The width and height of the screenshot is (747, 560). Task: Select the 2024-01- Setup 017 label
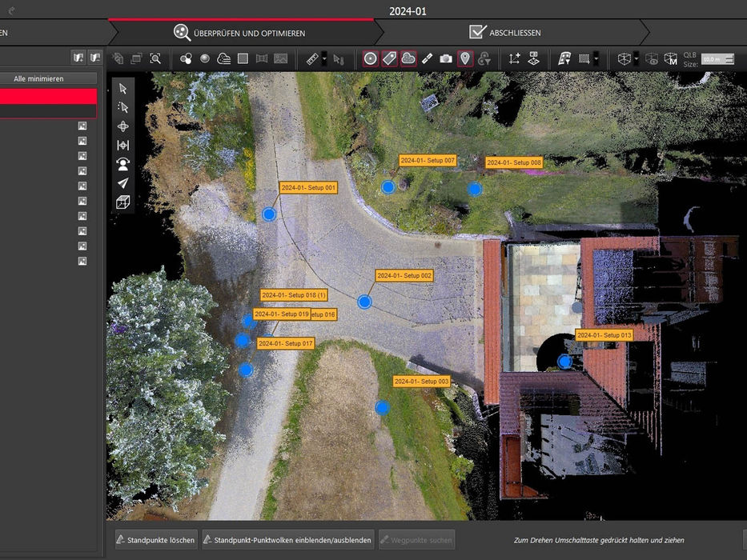tap(285, 343)
